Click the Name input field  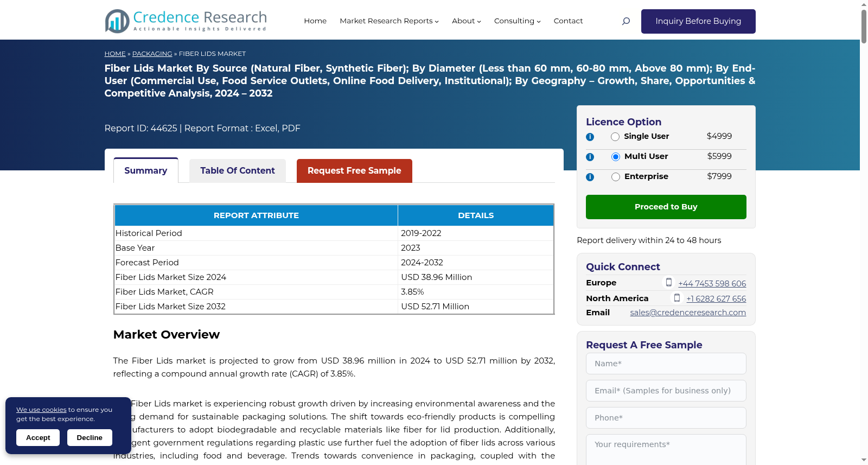click(666, 364)
